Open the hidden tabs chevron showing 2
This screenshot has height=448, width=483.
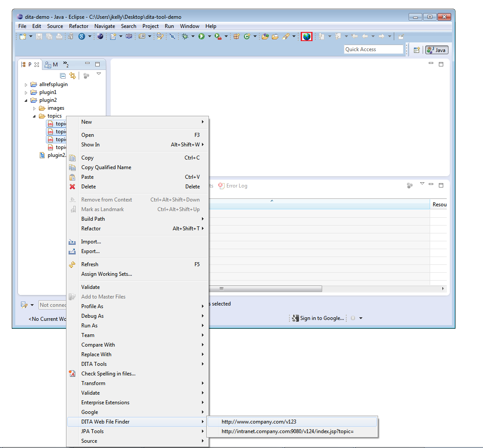66,64
